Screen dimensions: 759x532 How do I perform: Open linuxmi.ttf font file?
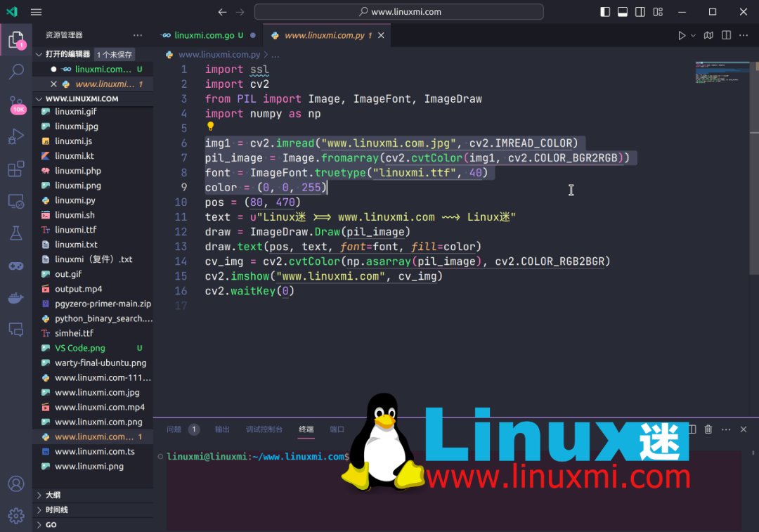click(x=93, y=230)
